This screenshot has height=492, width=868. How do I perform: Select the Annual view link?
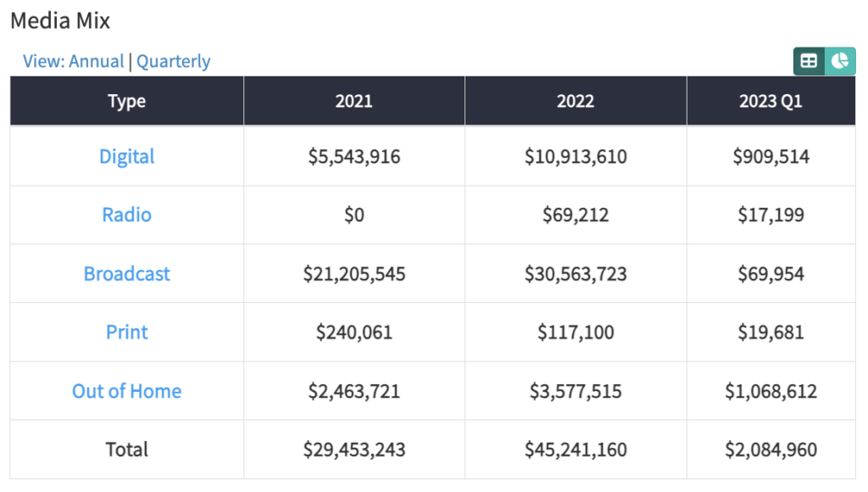pos(97,61)
